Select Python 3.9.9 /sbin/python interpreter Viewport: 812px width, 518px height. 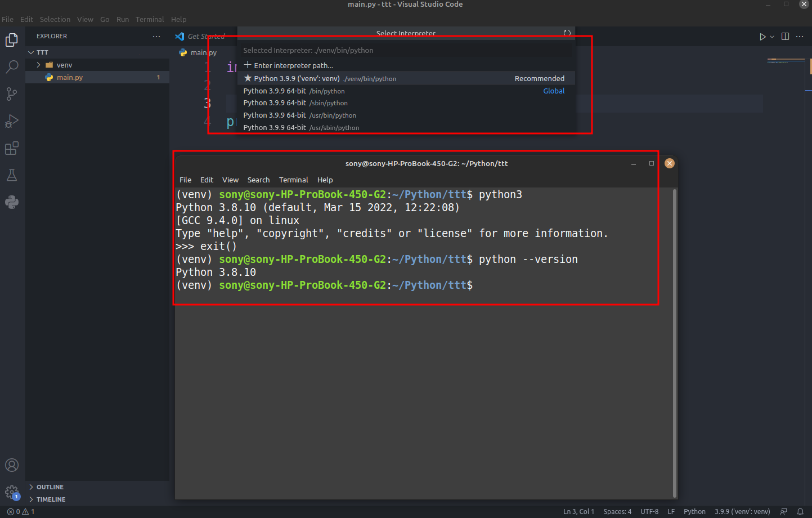tap(406, 103)
